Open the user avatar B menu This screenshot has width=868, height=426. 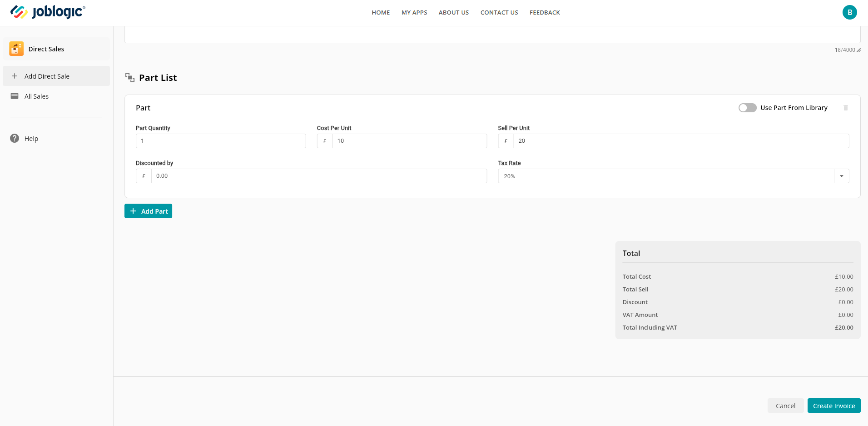849,12
